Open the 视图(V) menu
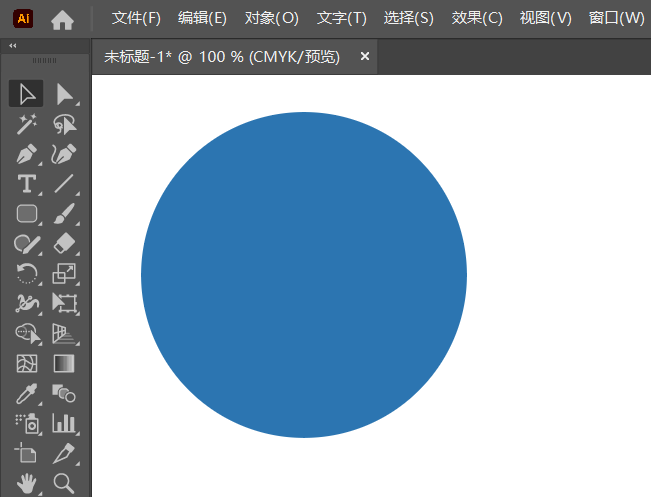The image size is (651, 497). point(546,18)
